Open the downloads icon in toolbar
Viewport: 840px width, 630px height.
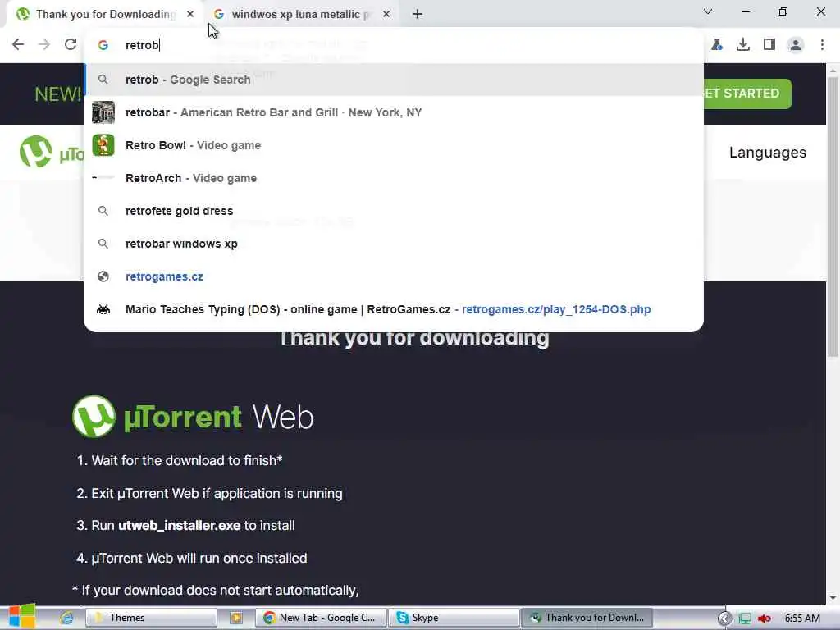coord(743,44)
